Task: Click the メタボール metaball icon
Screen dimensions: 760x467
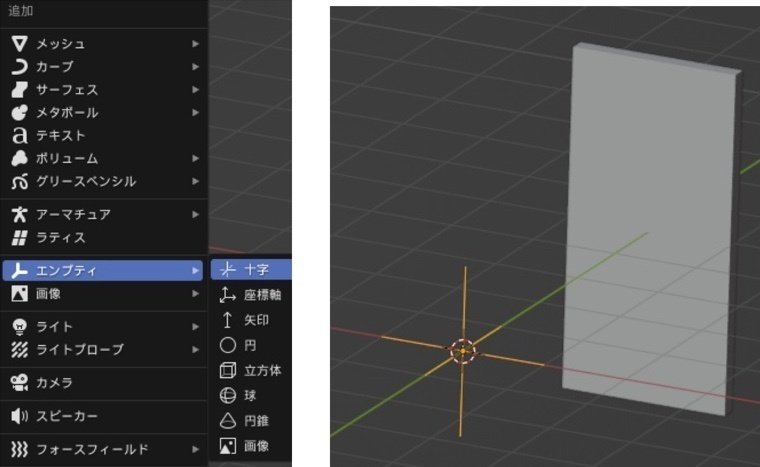Action: coord(19,113)
